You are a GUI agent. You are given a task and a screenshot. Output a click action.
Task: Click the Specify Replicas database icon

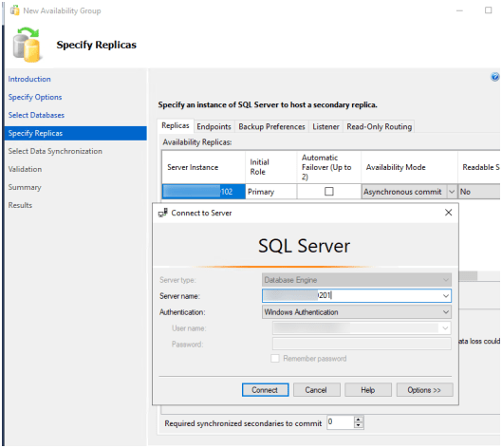coord(27,45)
